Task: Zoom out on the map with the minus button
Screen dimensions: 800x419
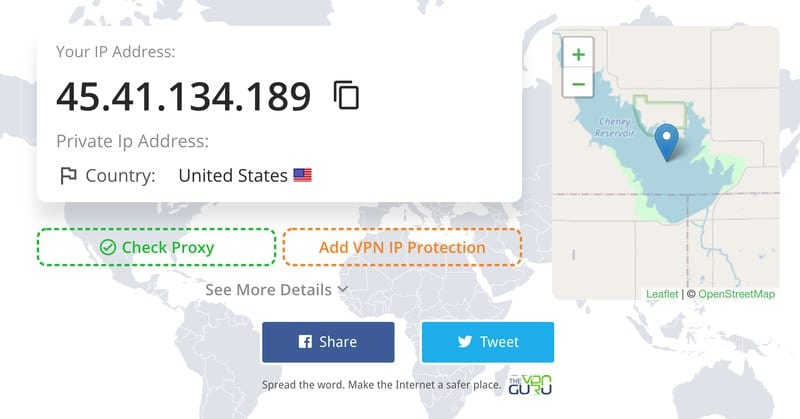Action: pyautogui.click(x=578, y=83)
